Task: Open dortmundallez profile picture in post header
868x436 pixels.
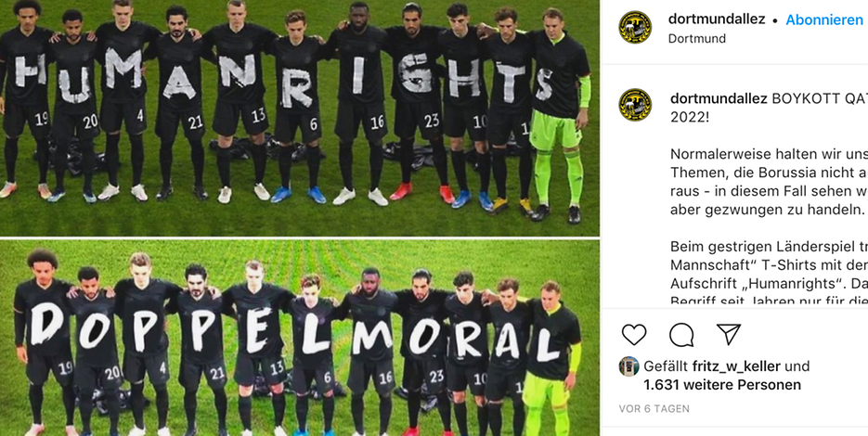Action: (635, 27)
